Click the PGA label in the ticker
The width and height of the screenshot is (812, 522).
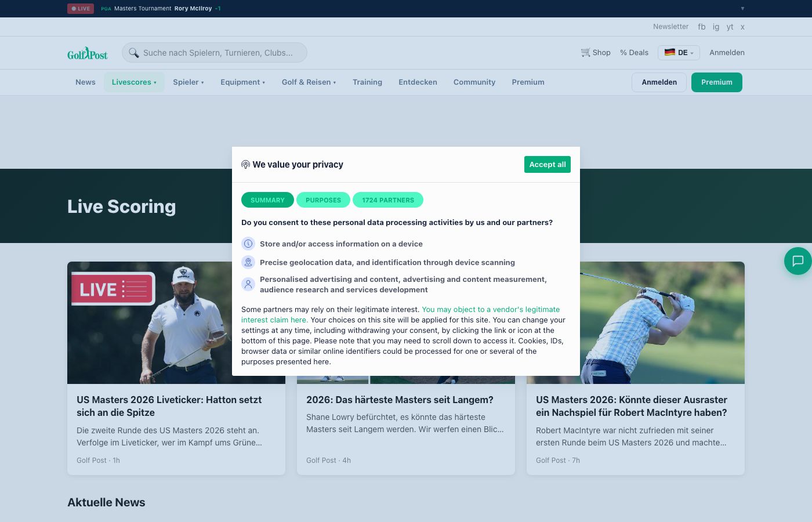tap(106, 9)
